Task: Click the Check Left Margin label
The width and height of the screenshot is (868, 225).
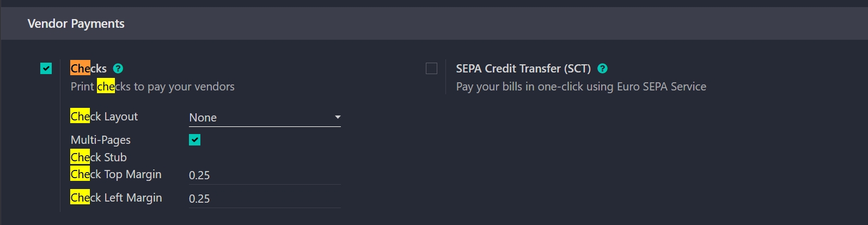Action: 116,198
